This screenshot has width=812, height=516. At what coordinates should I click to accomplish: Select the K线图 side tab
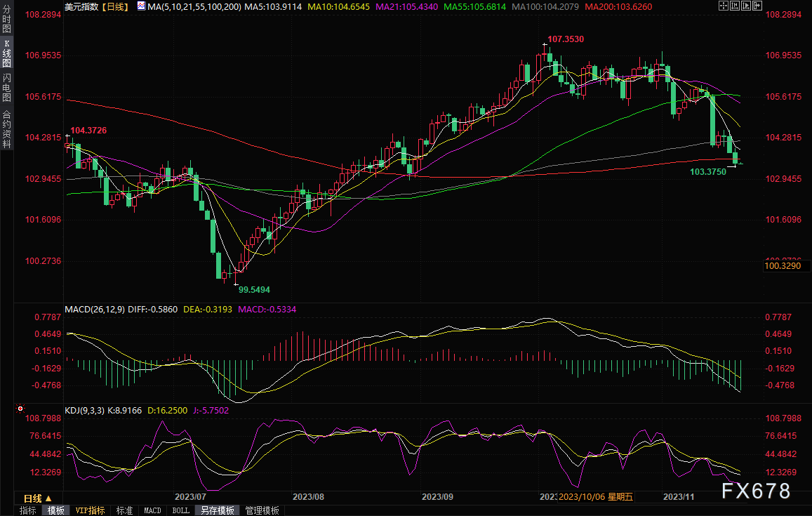click(x=7, y=53)
